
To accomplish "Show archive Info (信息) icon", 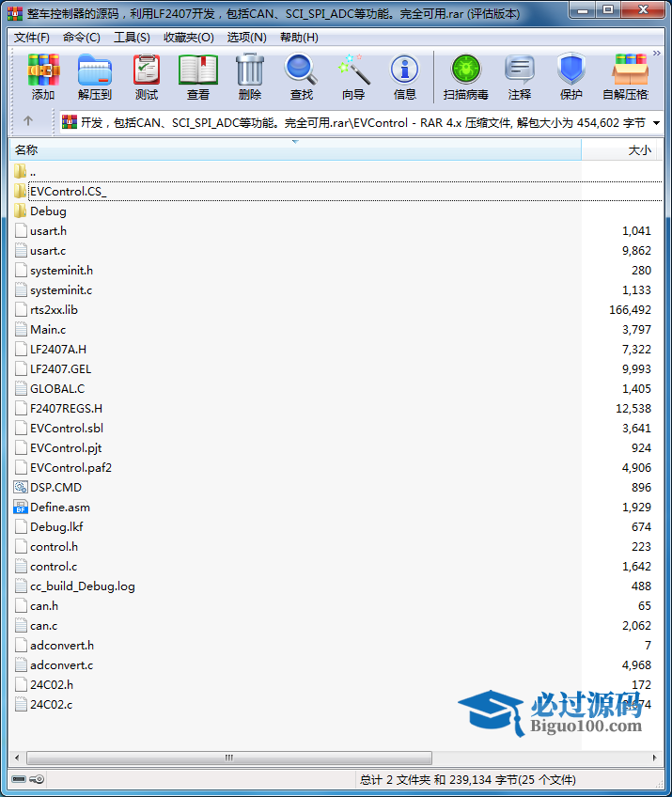I will pyautogui.click(x=405, y=77).
